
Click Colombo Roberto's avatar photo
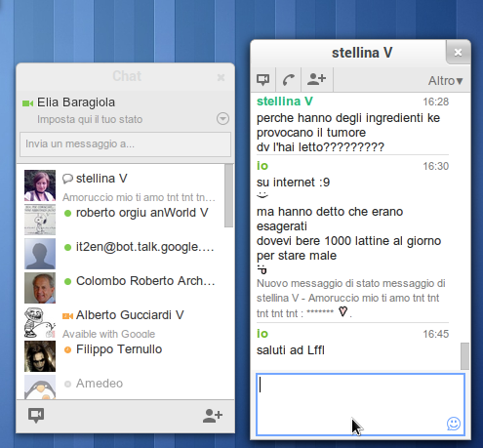[40, 288]
